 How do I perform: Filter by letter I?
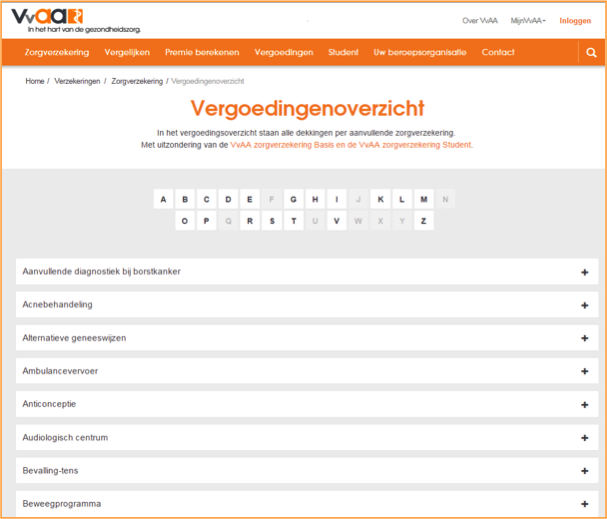(337, 199)
